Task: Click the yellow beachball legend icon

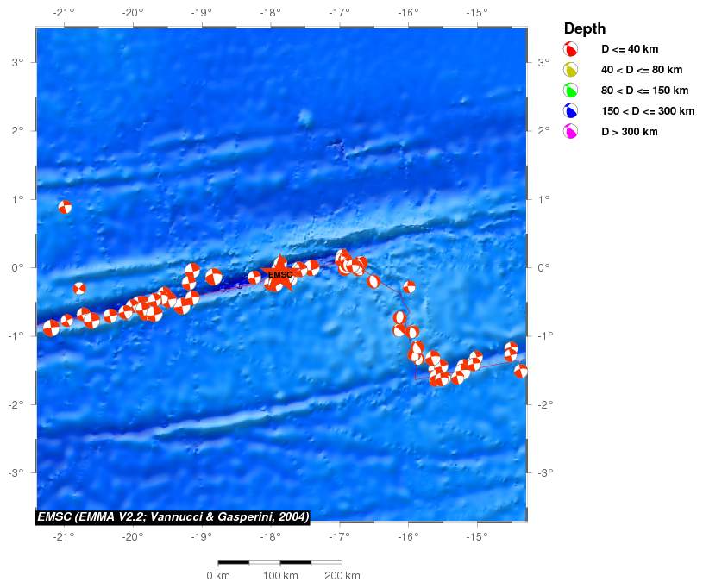Action: [570, 70]
